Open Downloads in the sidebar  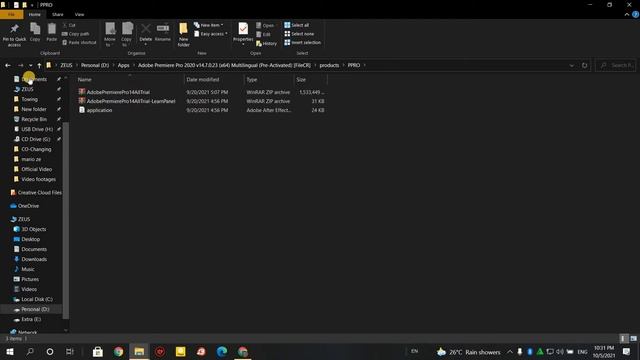(x=34, y=259)
